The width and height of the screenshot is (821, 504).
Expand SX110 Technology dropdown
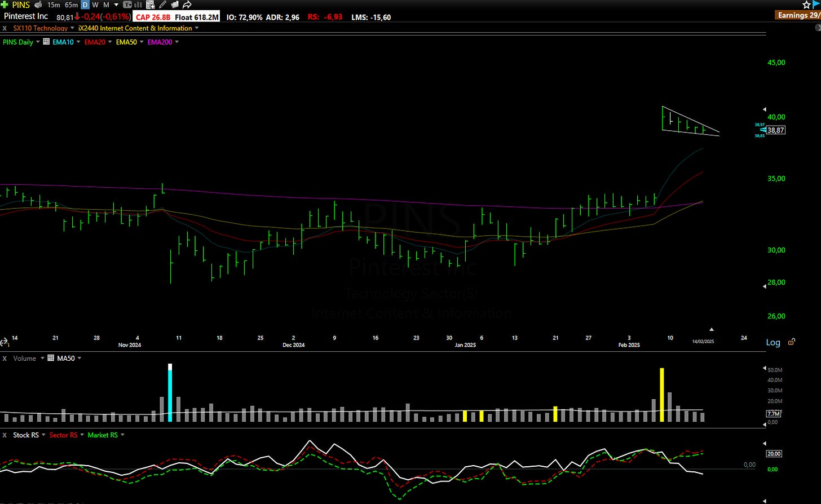click(x=73, y=28)
